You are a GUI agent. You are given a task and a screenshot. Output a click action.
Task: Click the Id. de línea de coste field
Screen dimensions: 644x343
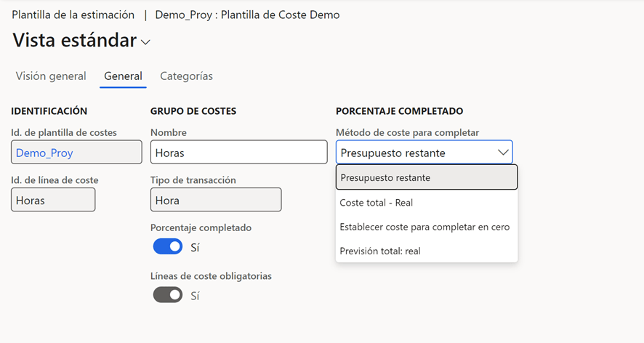pos(52,200)
